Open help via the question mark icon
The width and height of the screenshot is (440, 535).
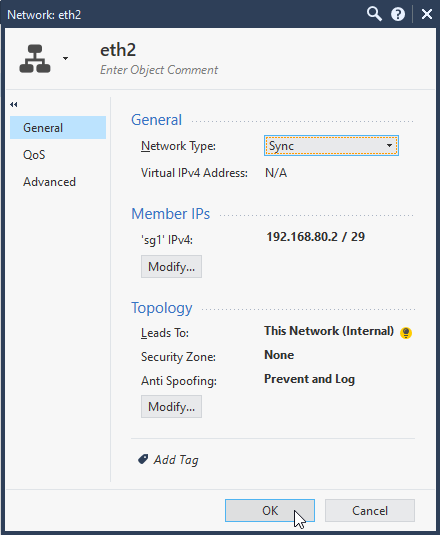point(398,14)
